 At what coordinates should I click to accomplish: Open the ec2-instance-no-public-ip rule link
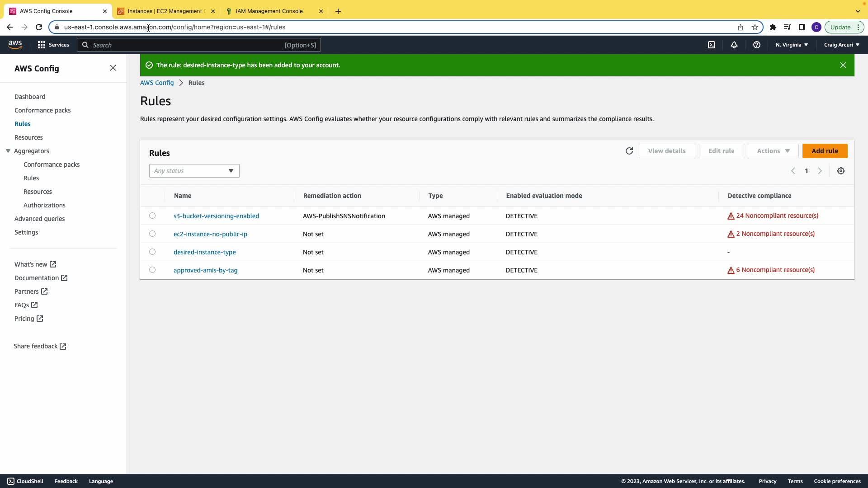(x=210, y=234)
